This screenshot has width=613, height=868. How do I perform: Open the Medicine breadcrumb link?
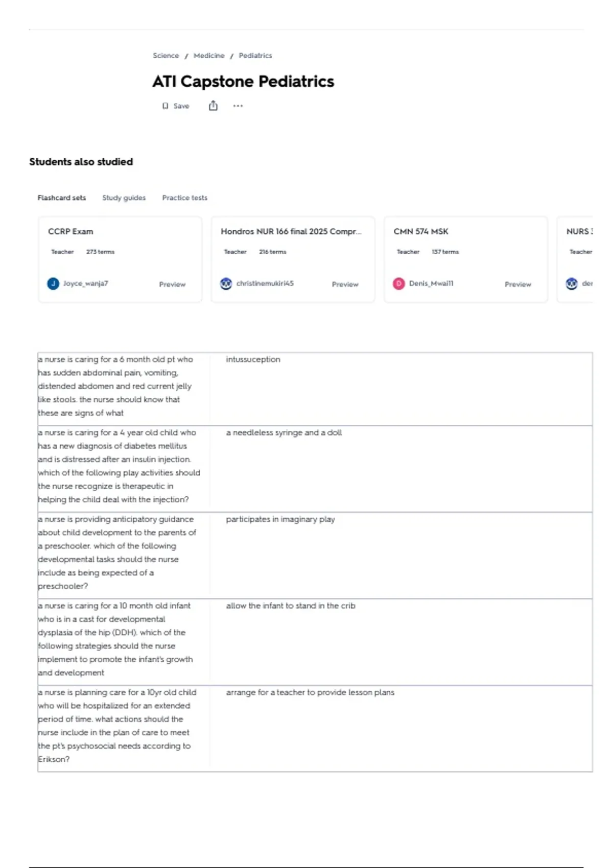[209, 55]
